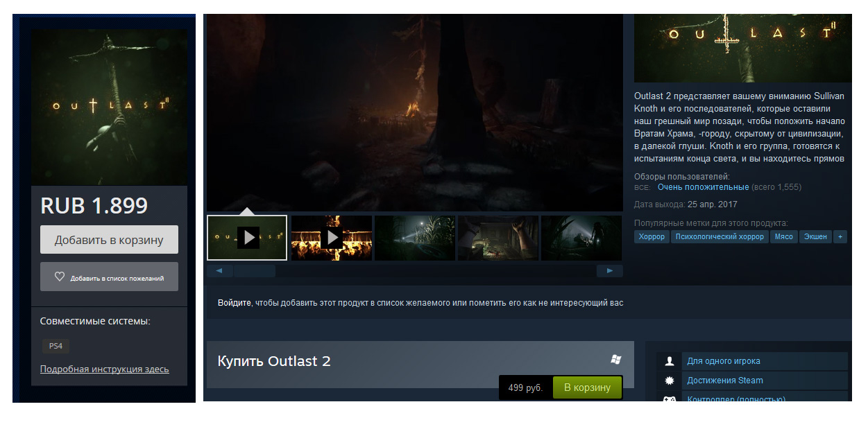The height and width of the screenshot is (445, 868).
Task: Play the first Outlast trailer thumbnail
Action: (247, 238)
